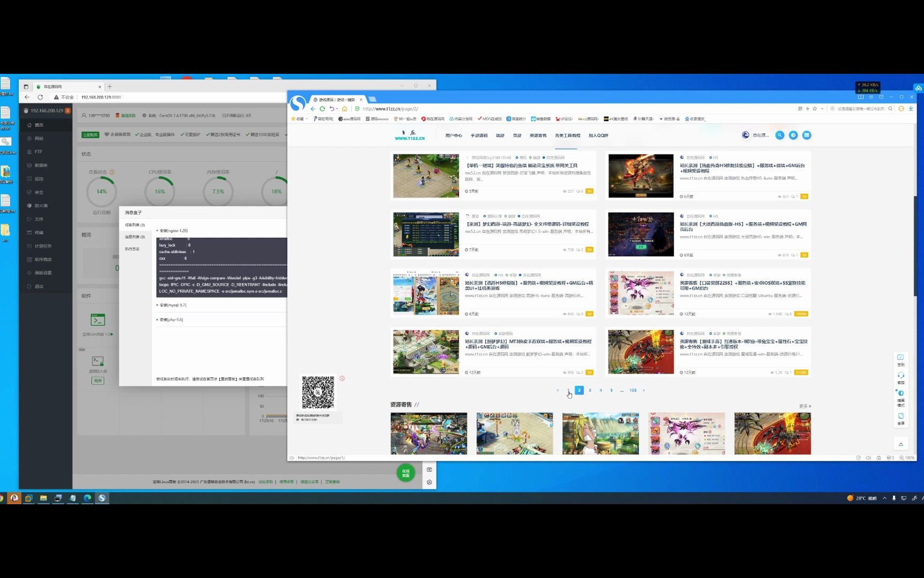Click the 计划任务 icon in the sidebar
Image resolution: width=924 pixels, height=578 pixels.
29,246
